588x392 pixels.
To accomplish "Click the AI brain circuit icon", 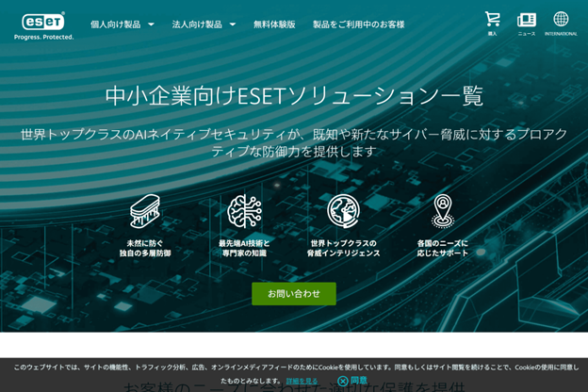I will coord(244,211).
